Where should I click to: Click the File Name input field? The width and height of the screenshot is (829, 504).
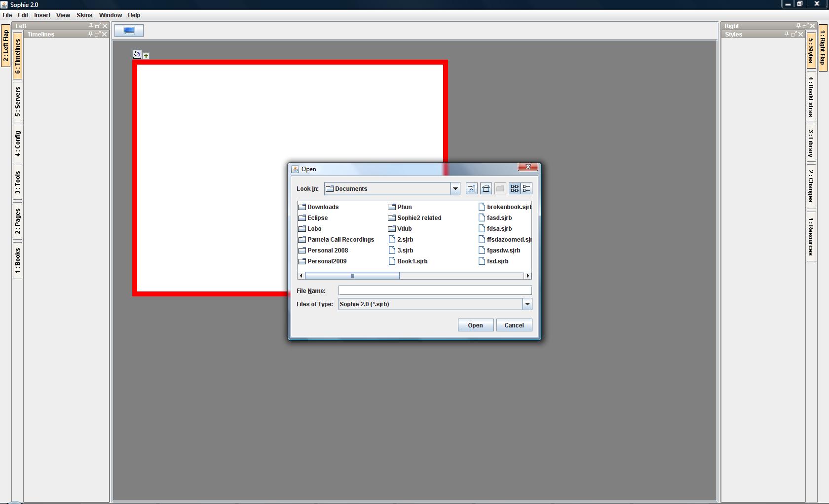435,290
